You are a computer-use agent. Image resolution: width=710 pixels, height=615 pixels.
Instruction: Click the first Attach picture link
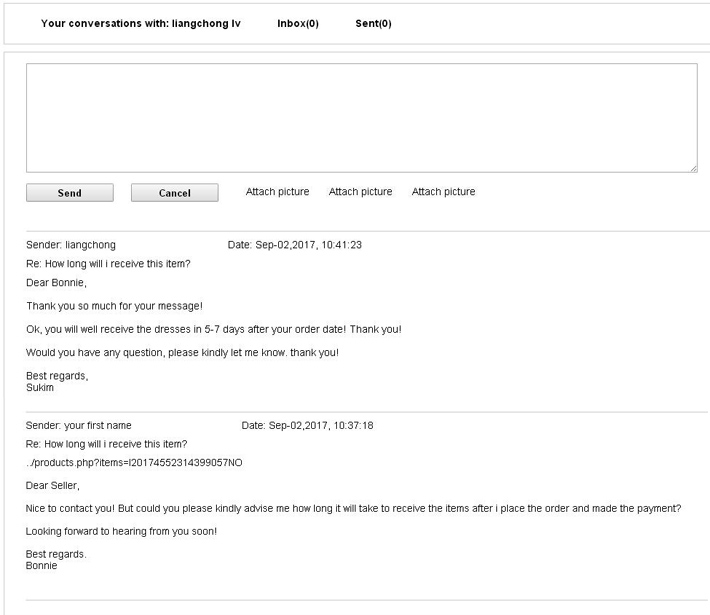[x=277, y=192]
